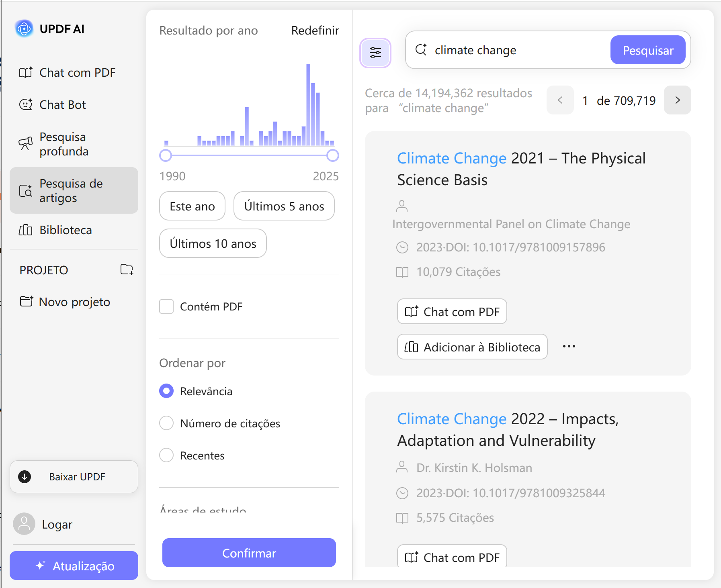This screenshot has width=721, height=588.
Task: Open more options for the first article
Action: tap(569, 346)
